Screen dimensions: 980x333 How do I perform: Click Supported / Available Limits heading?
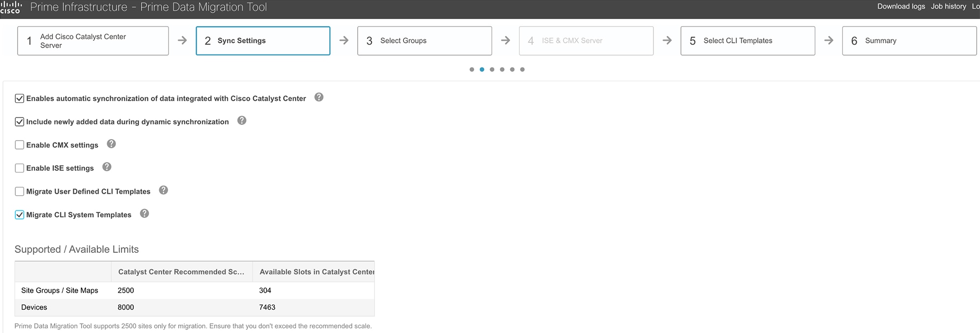point(77,249)
